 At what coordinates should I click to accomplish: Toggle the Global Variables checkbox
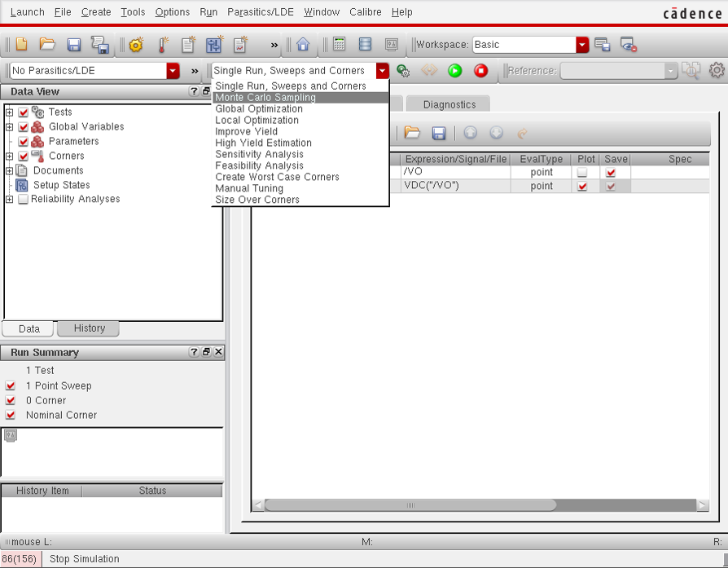pos(24,127)
